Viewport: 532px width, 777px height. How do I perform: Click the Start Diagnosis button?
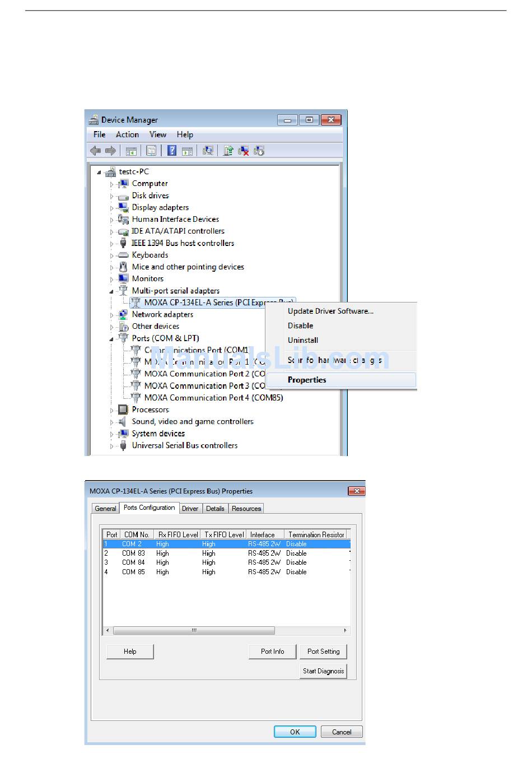[324, 671]
